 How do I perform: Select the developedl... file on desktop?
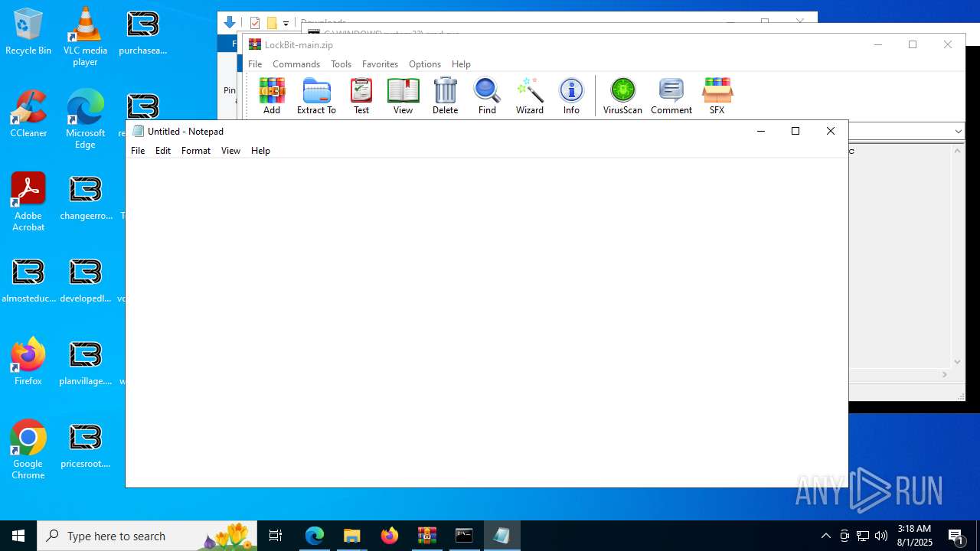86,280
